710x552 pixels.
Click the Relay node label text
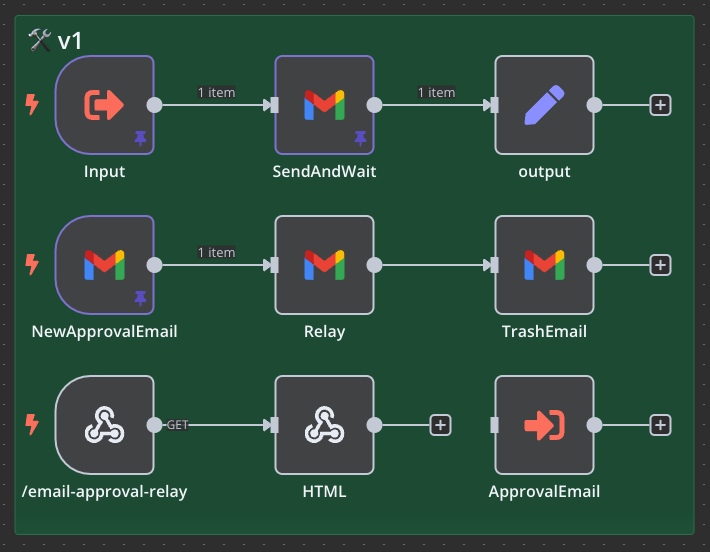[324, 332]
